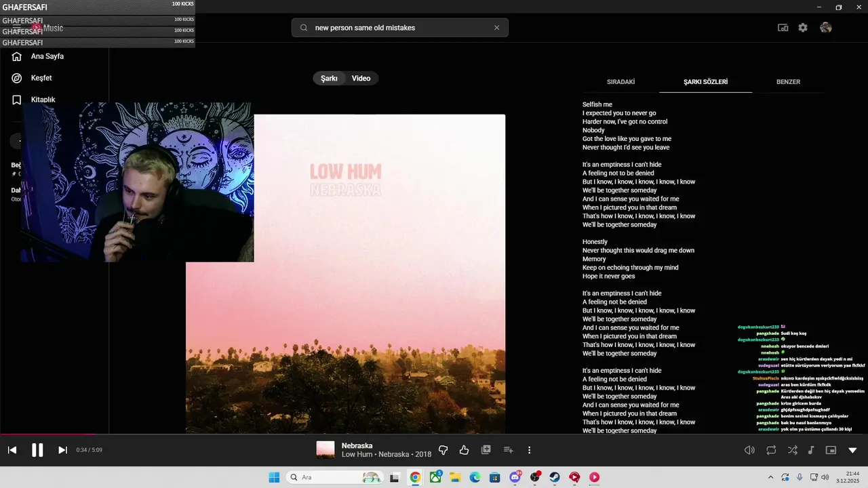Toggle repeat mode
Viewport: 868px width, 488px height.
tap(771, 450)
